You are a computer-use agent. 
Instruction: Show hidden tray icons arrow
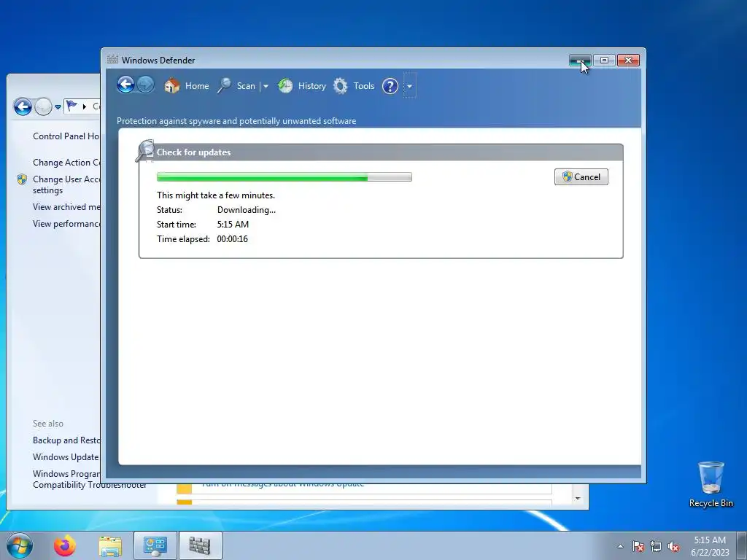pyautogui.click(x=620, y=547)
